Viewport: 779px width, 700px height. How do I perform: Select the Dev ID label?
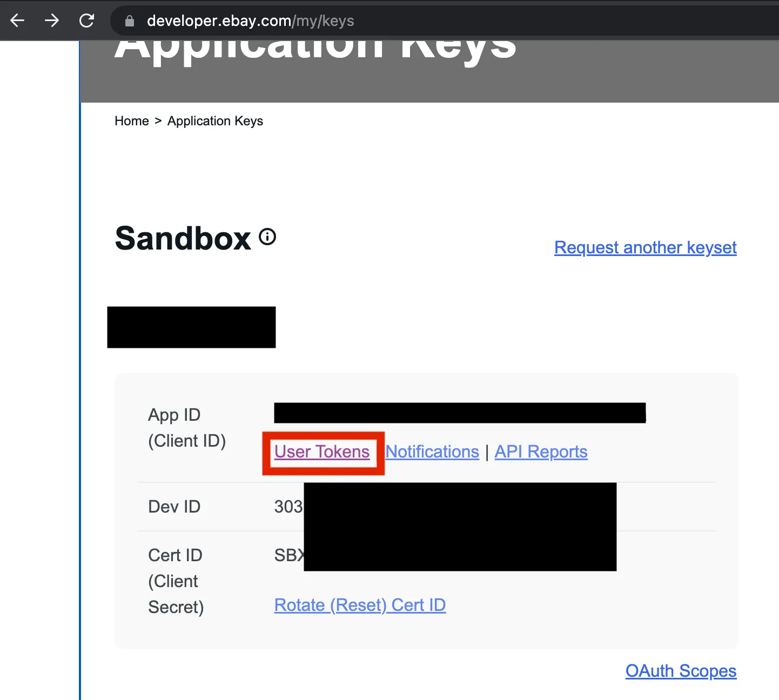pyautogui.click(x=174, y=507)
